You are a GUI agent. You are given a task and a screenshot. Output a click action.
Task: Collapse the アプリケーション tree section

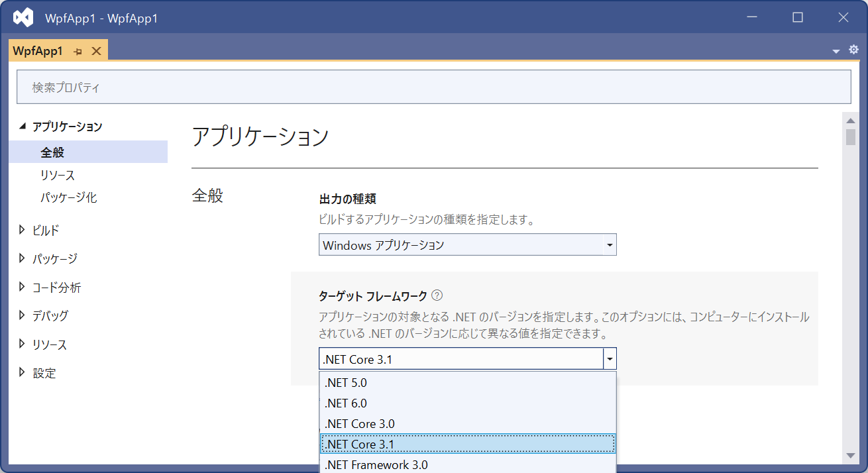pos(23,126)
